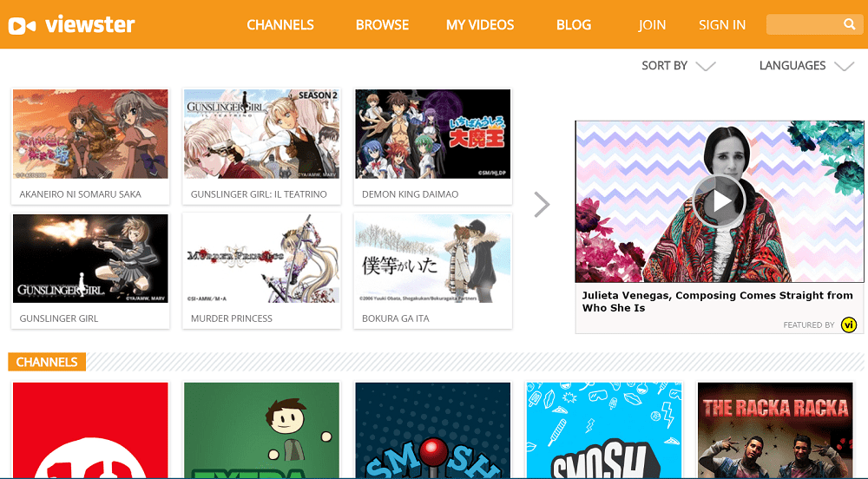Open Gunslinger Girl Il Teatrino Season 2 thumbnail
This screenshot has height=479, width=868.
coord(261,134)
